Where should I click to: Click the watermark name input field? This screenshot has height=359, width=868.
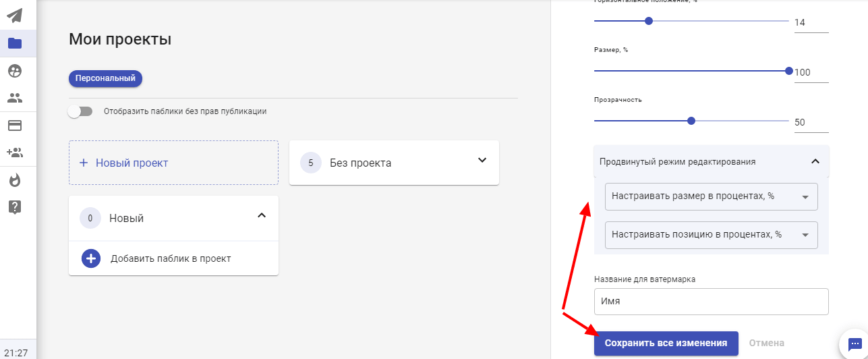point(711,302)
